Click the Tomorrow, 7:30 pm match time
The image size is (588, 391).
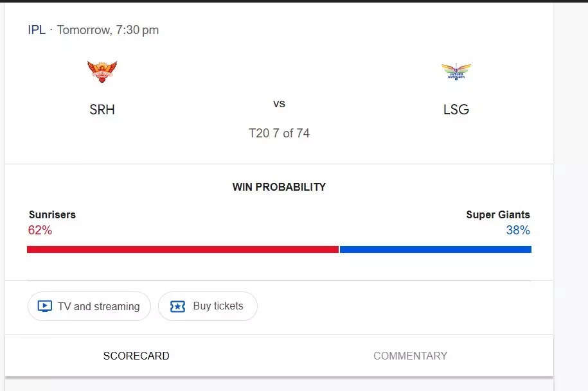click(108, 30)
